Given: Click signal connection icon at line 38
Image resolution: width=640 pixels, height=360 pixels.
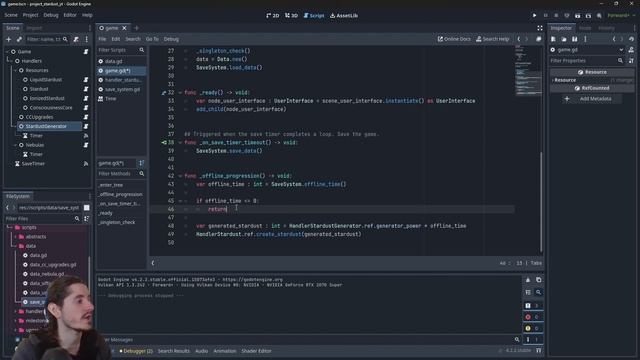Looking at the screenshot, I should [x=164, y=142].
